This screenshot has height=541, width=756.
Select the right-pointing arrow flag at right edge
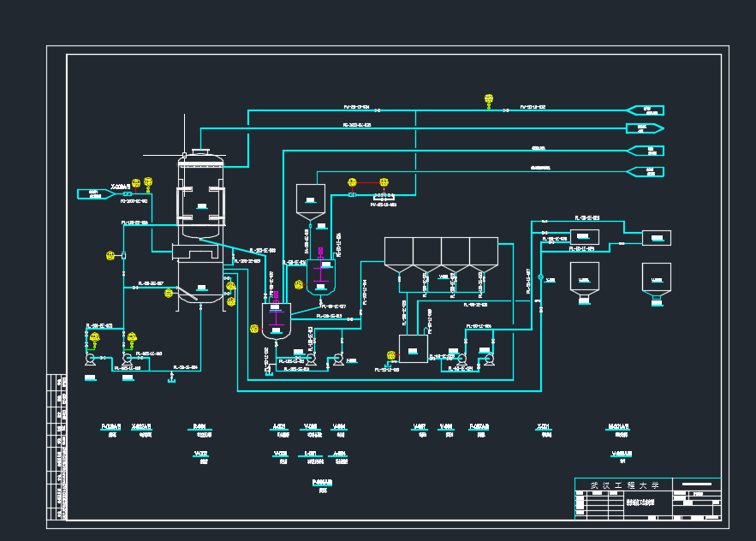click(x=645, y=128)
